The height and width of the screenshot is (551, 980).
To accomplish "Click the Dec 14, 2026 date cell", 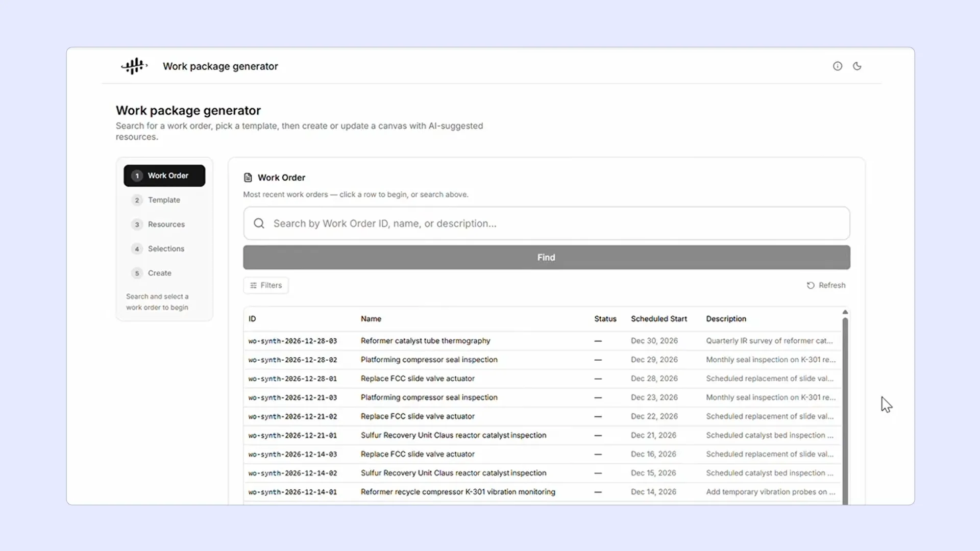I will click(x=653, y=492).
